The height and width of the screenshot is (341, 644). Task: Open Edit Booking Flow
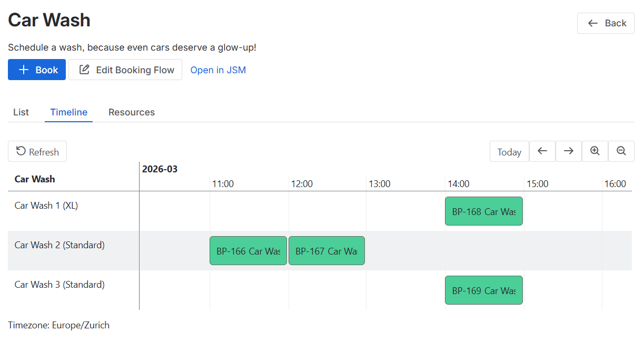click(125, 70)
